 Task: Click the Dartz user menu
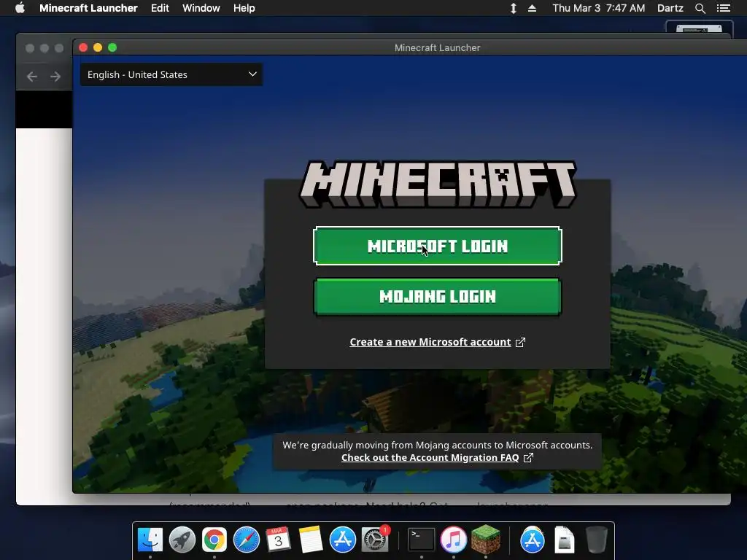point(670,8)
